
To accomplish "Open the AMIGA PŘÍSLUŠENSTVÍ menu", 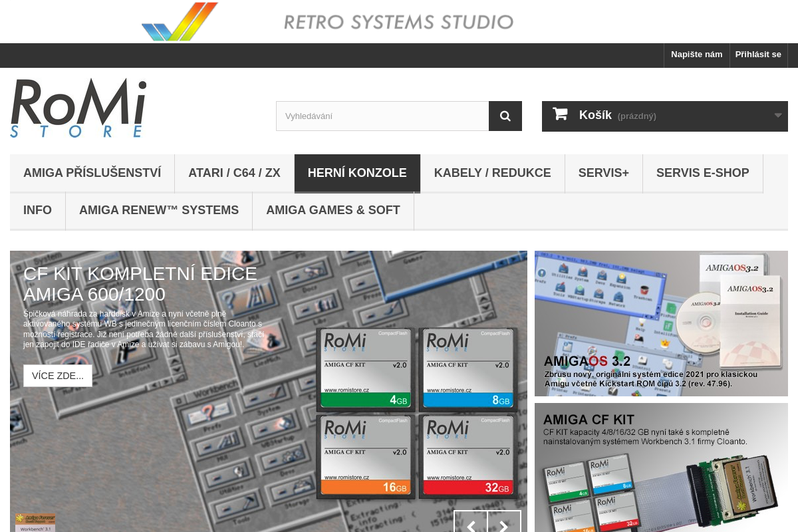I will pyautogui.click(x=92, y=173).
